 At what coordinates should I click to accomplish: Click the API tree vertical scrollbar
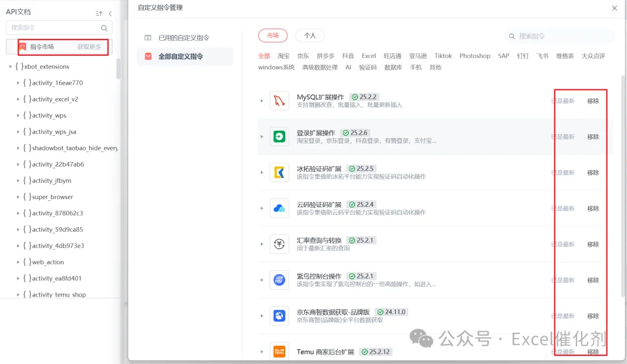(x=118, y=69)
